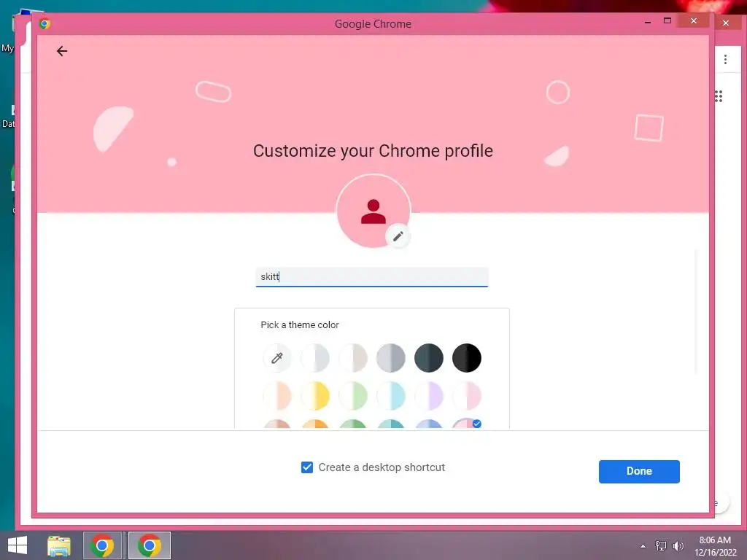Click the profile name field containing skitt
Viewport: 747px width, 560px height.
click(371, 277)
